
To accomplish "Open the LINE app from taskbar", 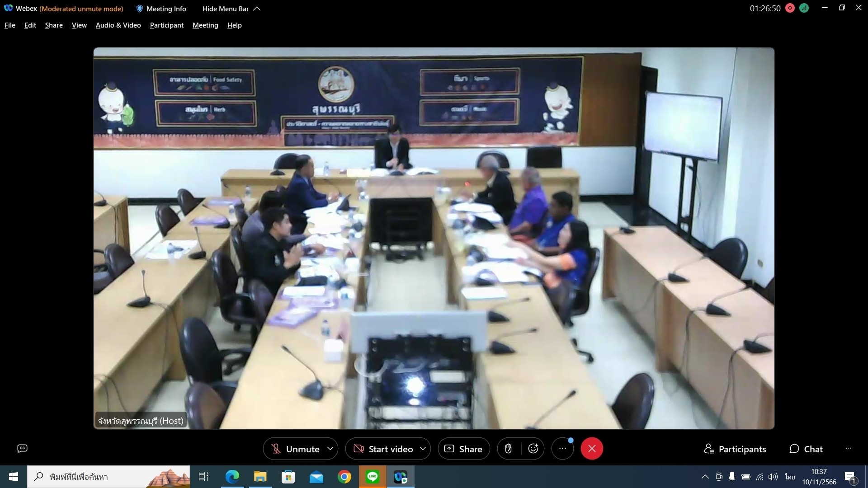I will coord(373,477).
